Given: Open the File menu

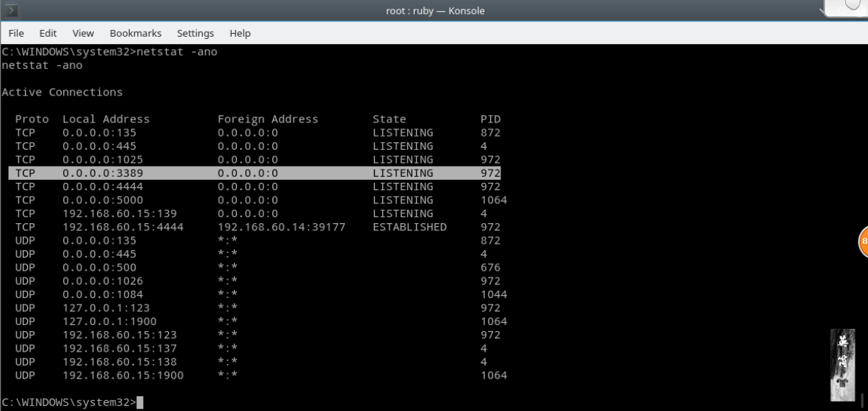Looking at the screenshot, I should (x=16, y=33).
